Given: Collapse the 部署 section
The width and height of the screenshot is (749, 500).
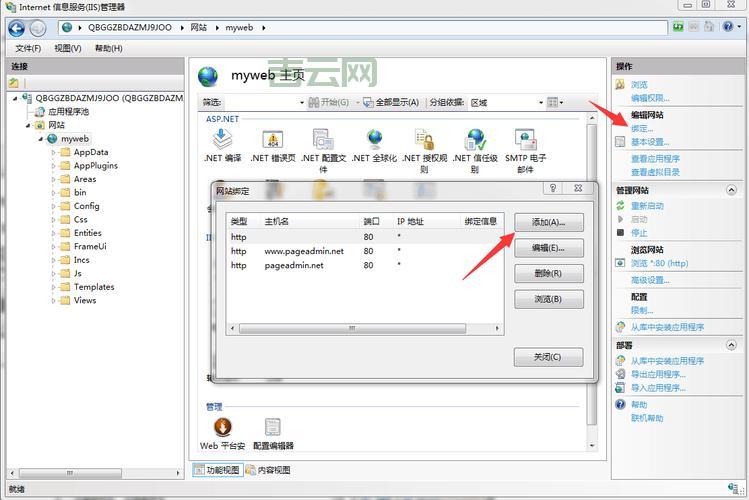Looking at the screenshot, I should coord(731,345).
